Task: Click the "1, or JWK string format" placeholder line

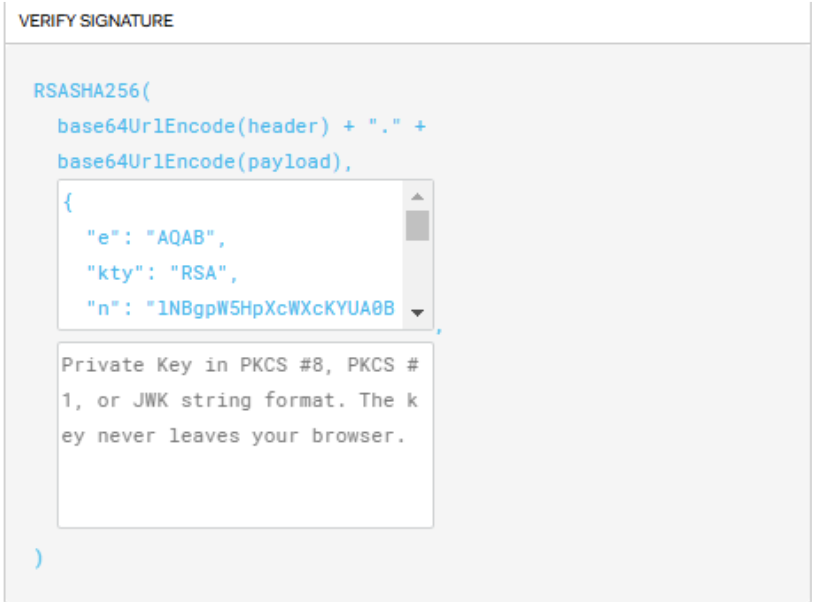Action: (239, 400)
